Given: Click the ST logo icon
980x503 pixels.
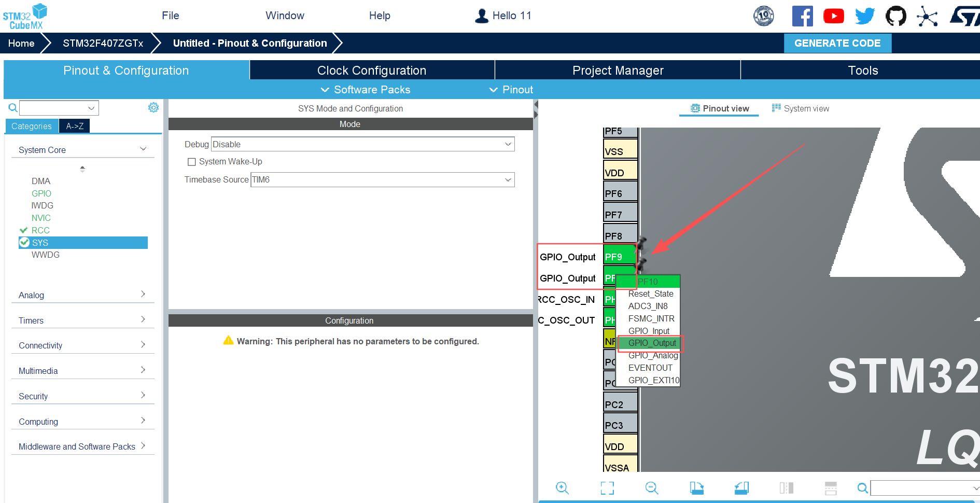Looking at the screenshot, I should (x=964, y=16).
